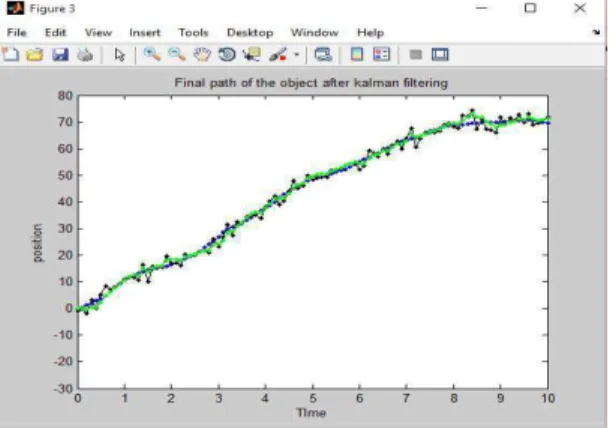Click the Show Plot Tools icon
The image size is (616, 428).
click(440, 54)
